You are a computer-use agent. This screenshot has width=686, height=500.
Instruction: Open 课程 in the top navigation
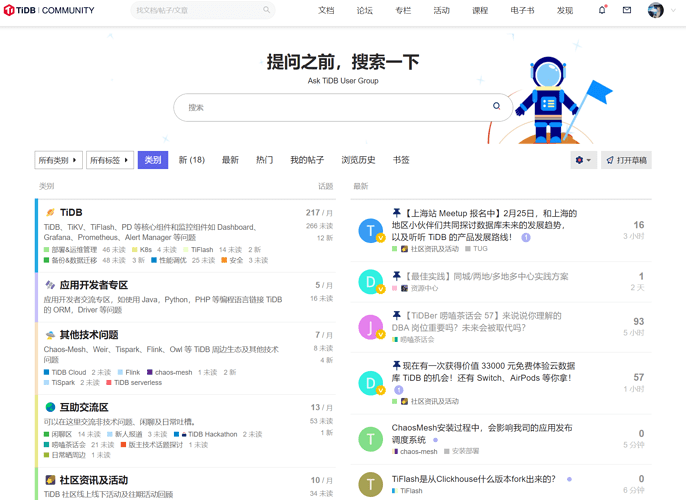point(480,10)
